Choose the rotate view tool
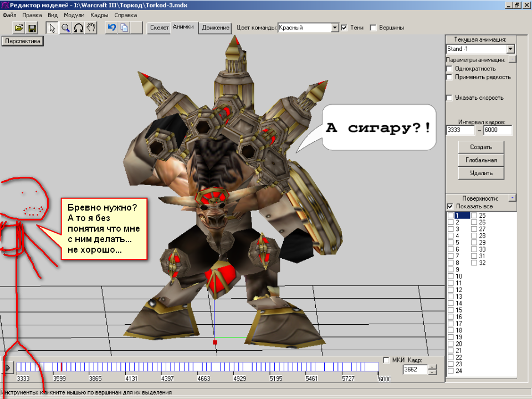This screenshot has width=532, height=399. 78,28
